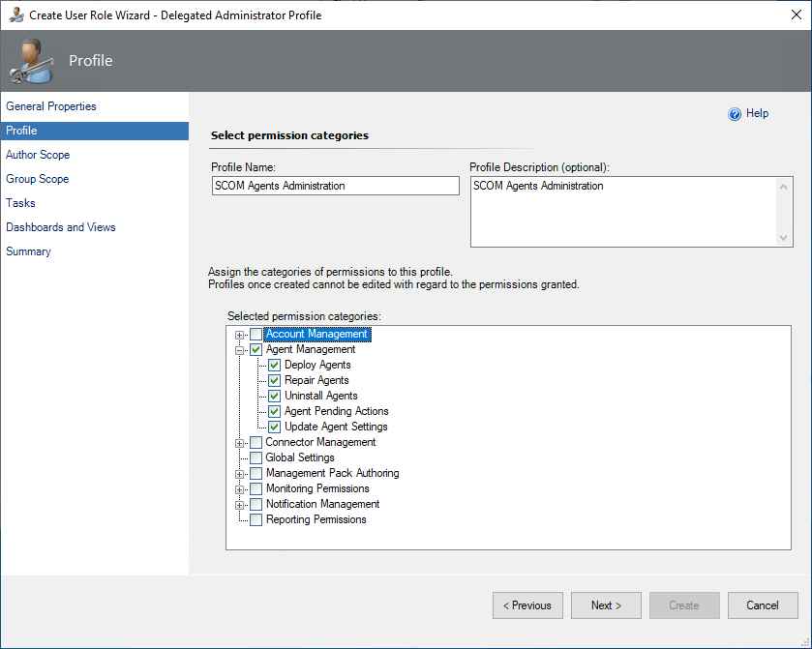Collapse the Agent Management tree node
The width and height of the screenshot is (812, 649).
point(239,350)
